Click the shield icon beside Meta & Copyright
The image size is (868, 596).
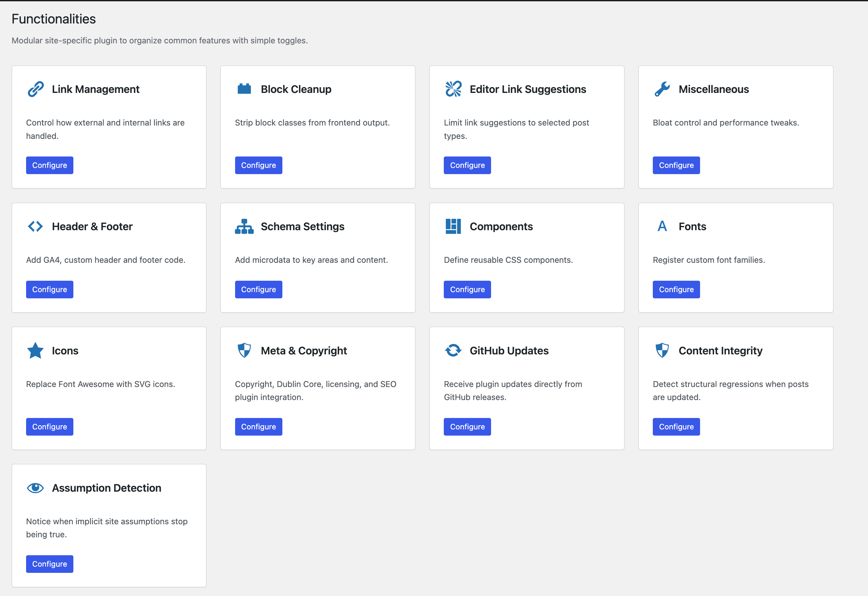click(x=244, y=350)
